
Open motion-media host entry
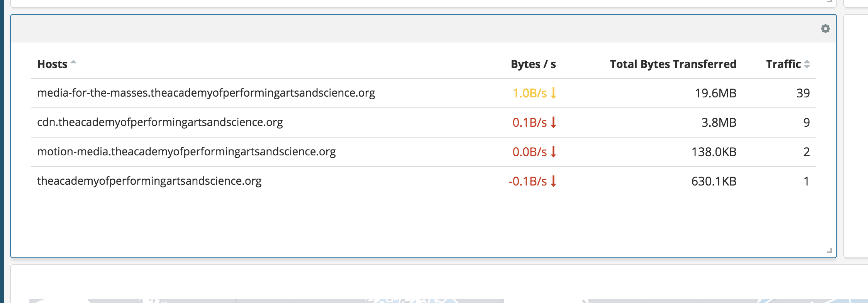(186, 152)
